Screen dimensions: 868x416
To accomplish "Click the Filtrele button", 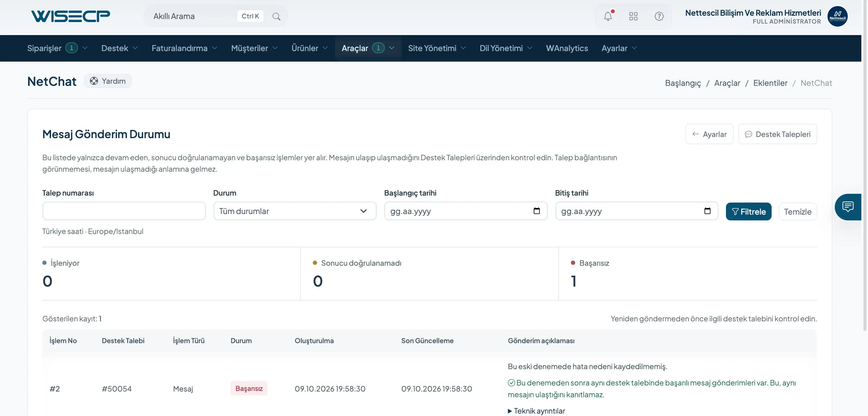I will click(748, 211).
